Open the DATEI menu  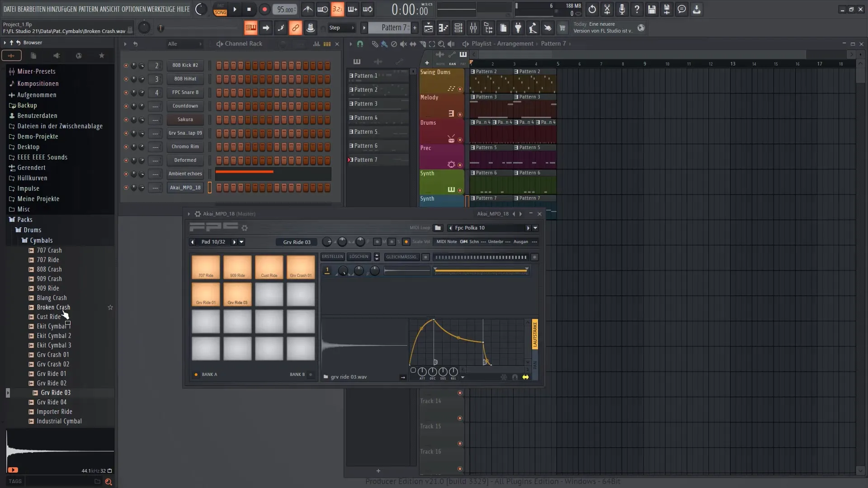9,9
